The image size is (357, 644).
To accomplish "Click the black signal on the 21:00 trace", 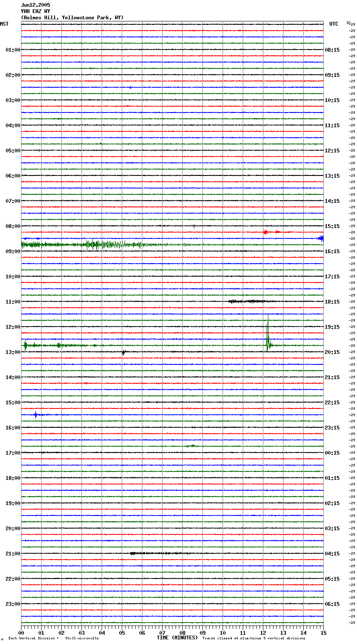I will [160, 553].
